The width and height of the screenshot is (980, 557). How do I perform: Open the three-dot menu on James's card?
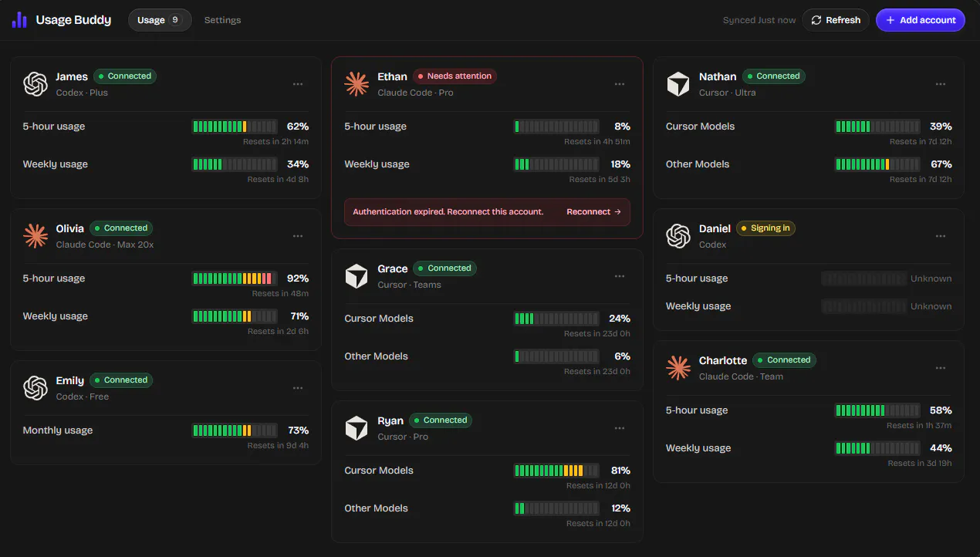pyautogui.click(x=298, y=84)
